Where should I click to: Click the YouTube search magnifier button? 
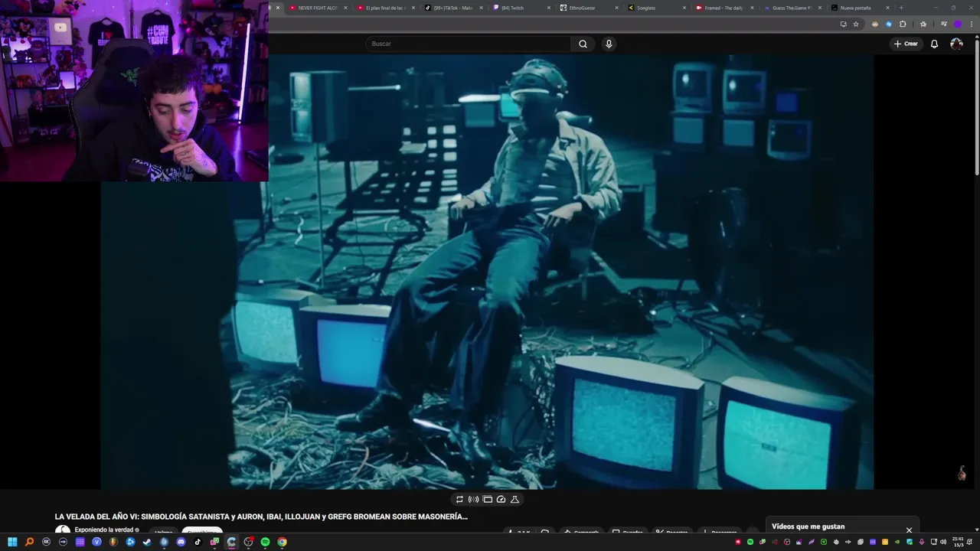[x=583, y=44]
